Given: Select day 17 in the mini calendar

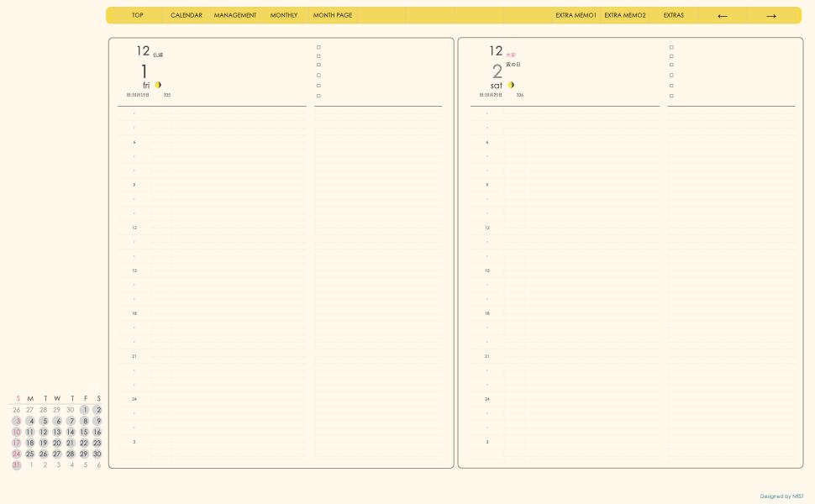Looking at the screenshot, I should point(17,443).
